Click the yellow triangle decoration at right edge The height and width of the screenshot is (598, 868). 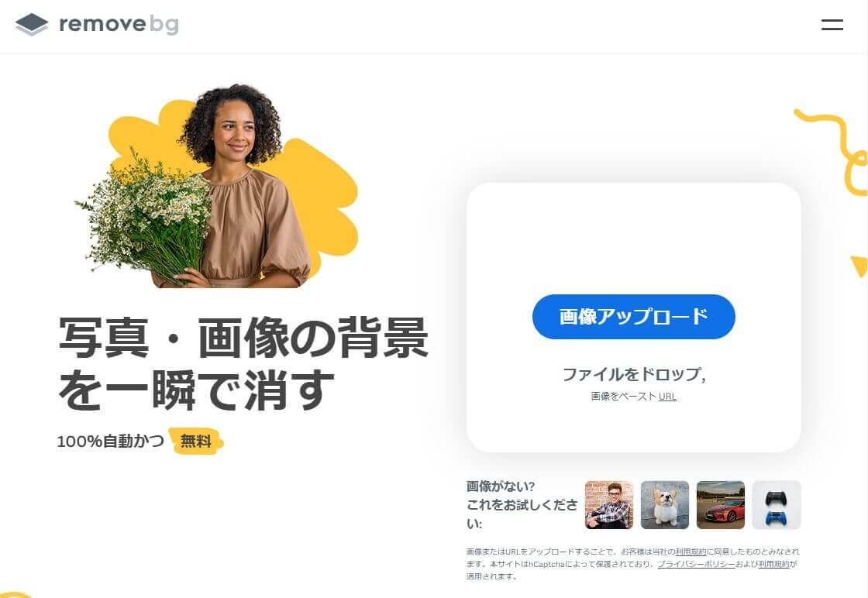(x=859, y=266)
